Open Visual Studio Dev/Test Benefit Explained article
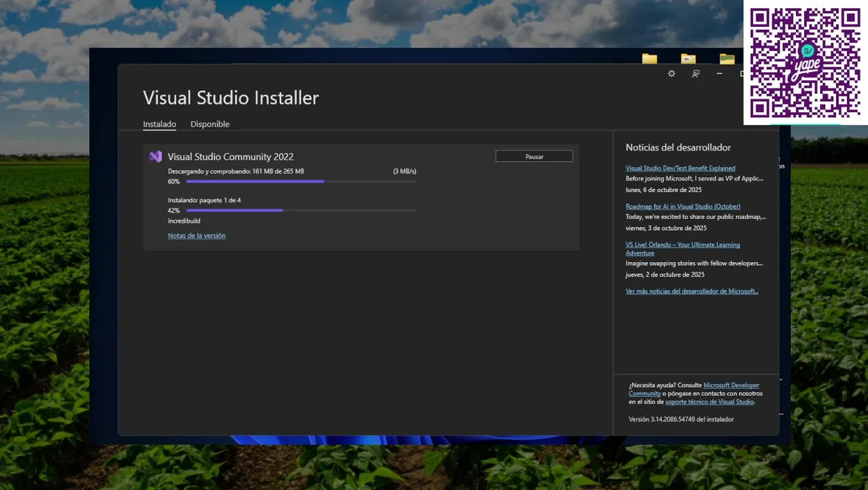 point(680,168)
